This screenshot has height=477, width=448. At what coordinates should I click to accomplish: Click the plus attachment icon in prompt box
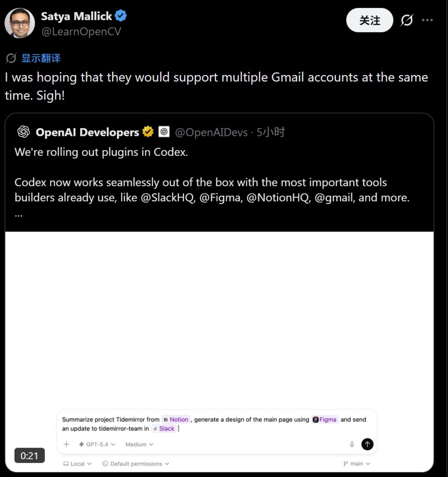[x=66, y=444]
